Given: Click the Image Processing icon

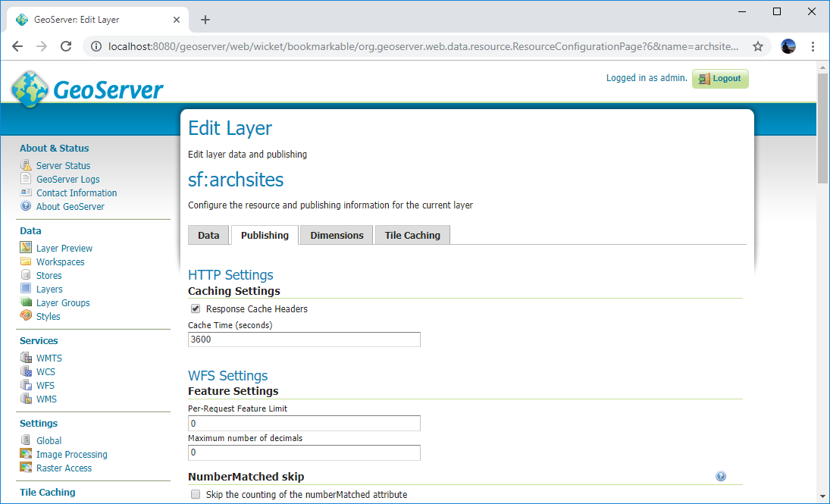Looking at the screenshot, I should [26, 454].
